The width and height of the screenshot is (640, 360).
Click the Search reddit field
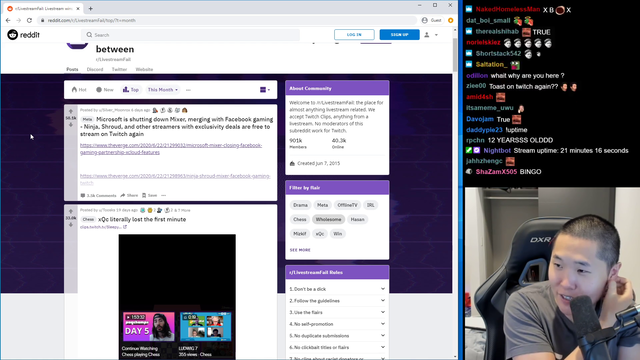(x=191, y=35)
